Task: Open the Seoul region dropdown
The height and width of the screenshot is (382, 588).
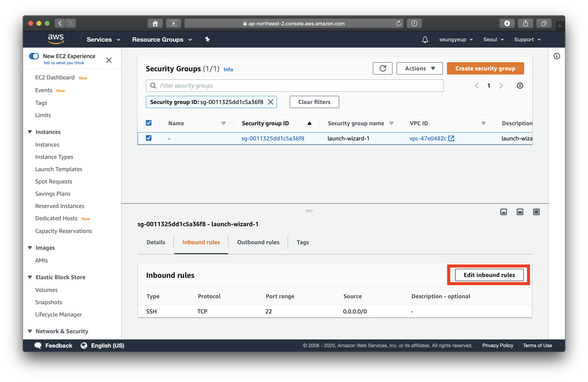Action: pyautogui.click(x=493, y=40)
